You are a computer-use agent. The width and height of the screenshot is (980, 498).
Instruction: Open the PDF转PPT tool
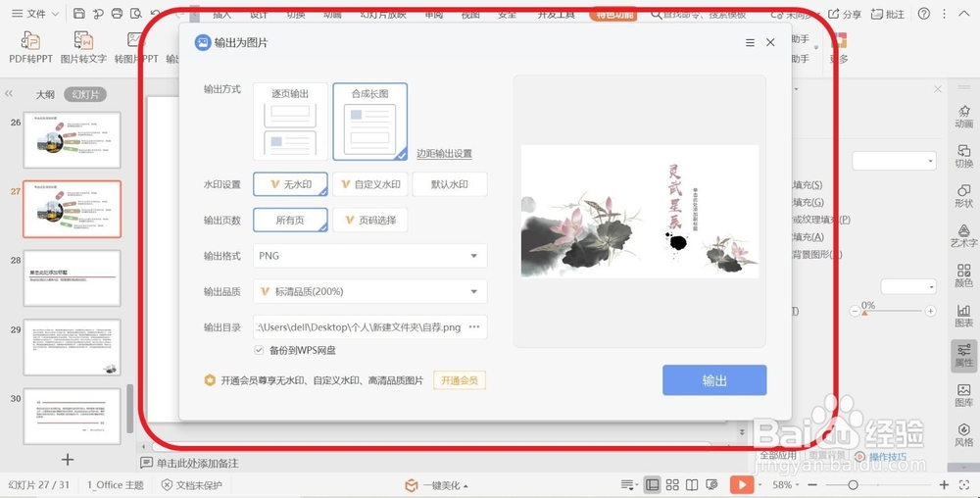[30, 47]
